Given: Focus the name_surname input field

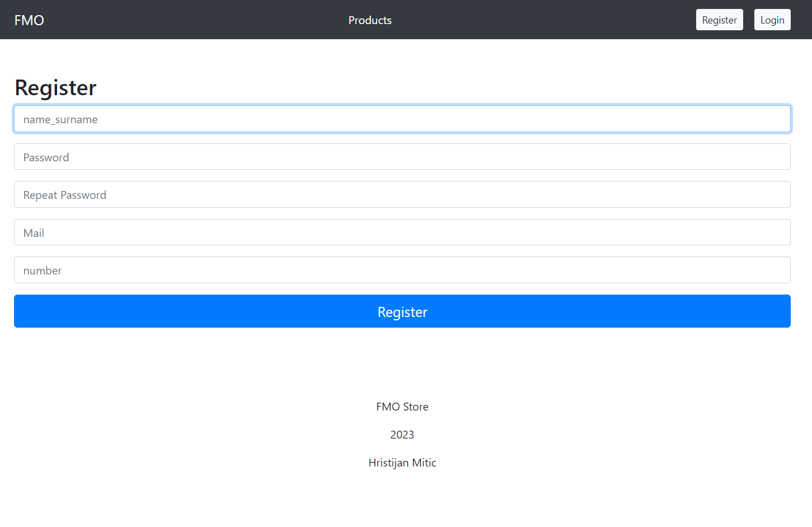Looking at the screenshot, I should (x=402, y=119).
